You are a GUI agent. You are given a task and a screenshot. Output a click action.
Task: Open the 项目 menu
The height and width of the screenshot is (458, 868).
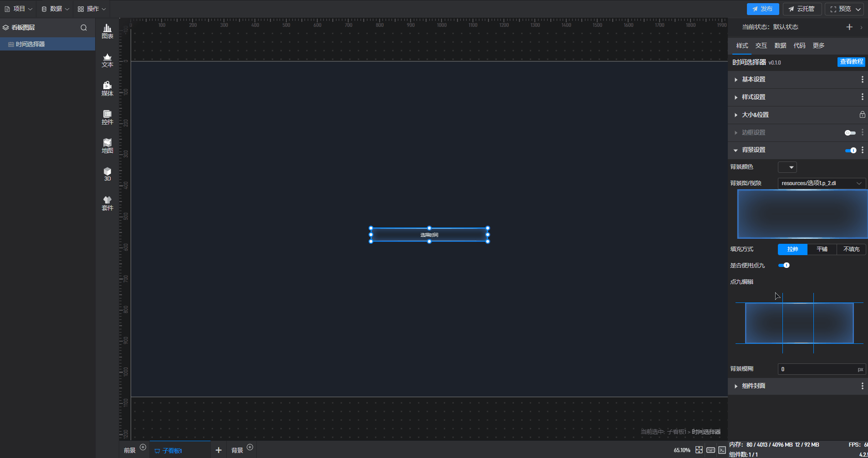point(19,9)
